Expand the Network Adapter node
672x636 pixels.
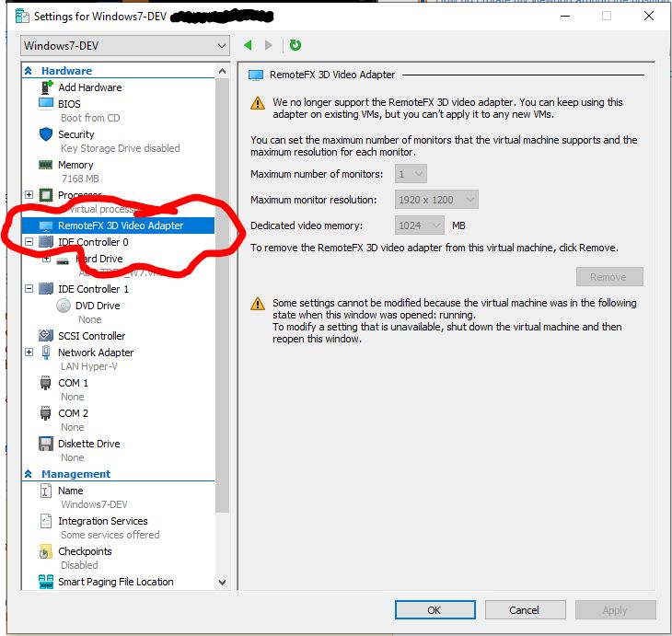click(x=29, y=353)
